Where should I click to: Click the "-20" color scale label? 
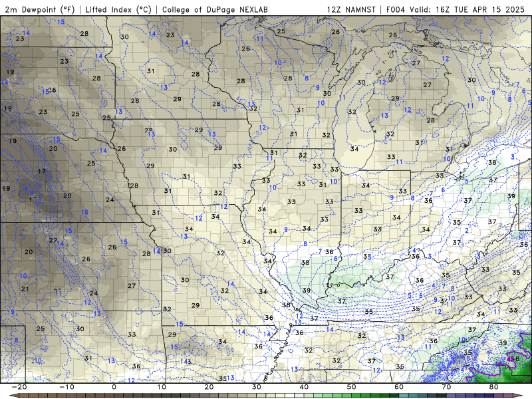(x=19, y=387)
